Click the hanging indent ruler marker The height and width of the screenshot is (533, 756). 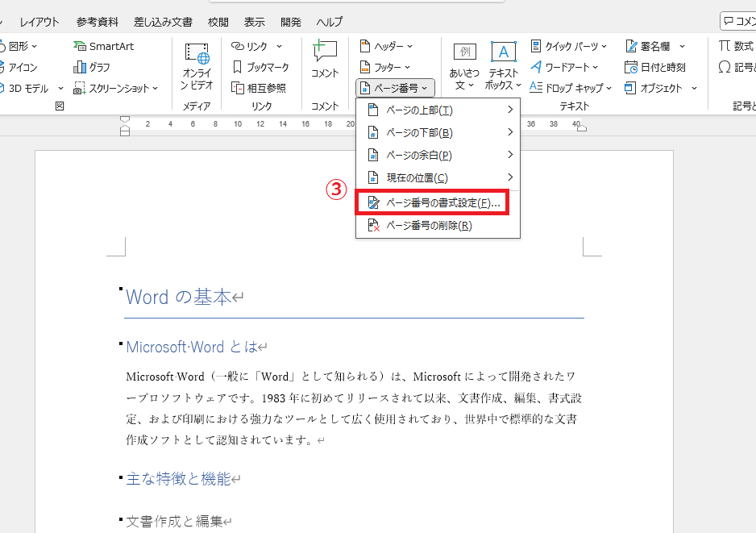125,127
